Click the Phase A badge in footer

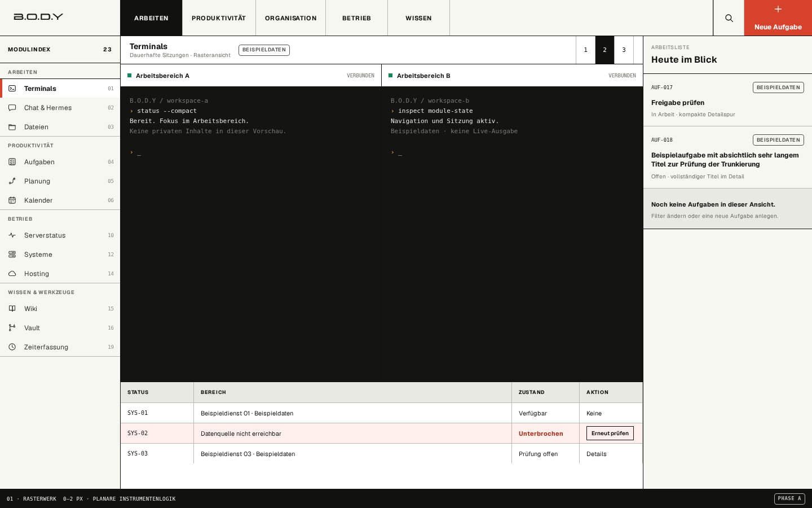pyautogui.click(x=789, y=499)
